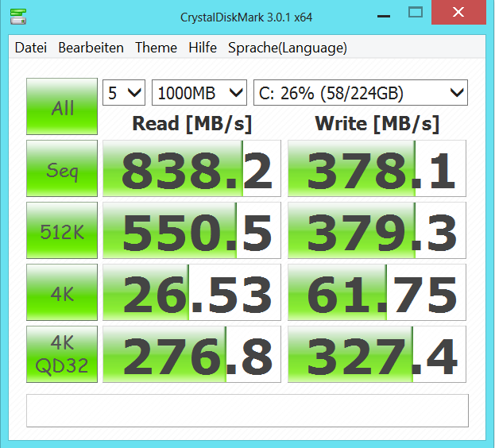Viewport: 495px width, 448px height.
Task: Start all benchmarks with the All button
Action: (62, 106)
